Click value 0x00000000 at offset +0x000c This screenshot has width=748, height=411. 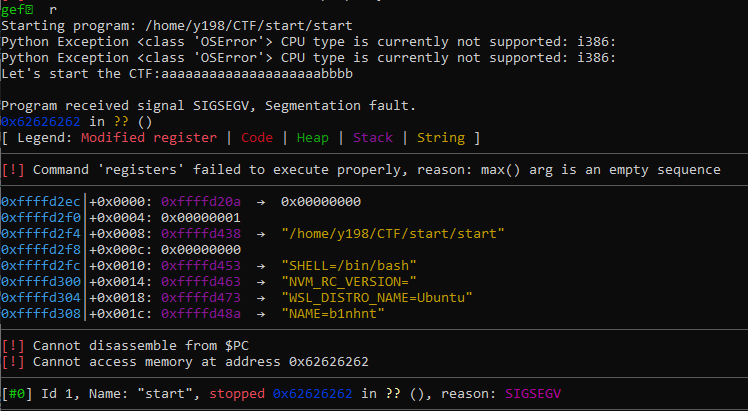point(201,250)
